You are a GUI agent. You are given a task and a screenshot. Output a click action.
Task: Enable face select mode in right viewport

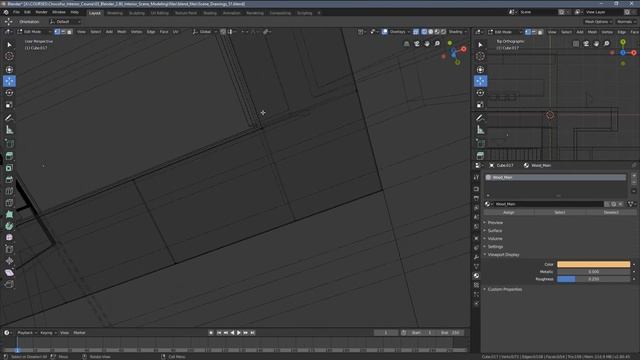(x=540, y=31)
